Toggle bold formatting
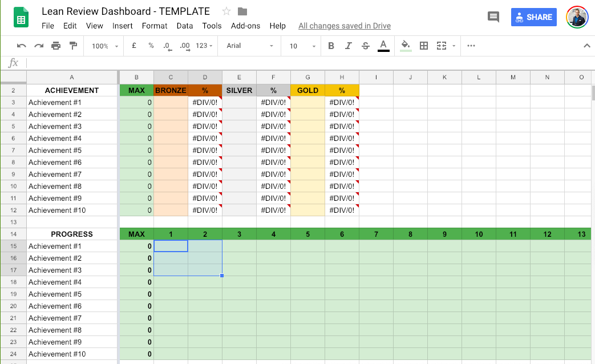 [x=331, y=46]
